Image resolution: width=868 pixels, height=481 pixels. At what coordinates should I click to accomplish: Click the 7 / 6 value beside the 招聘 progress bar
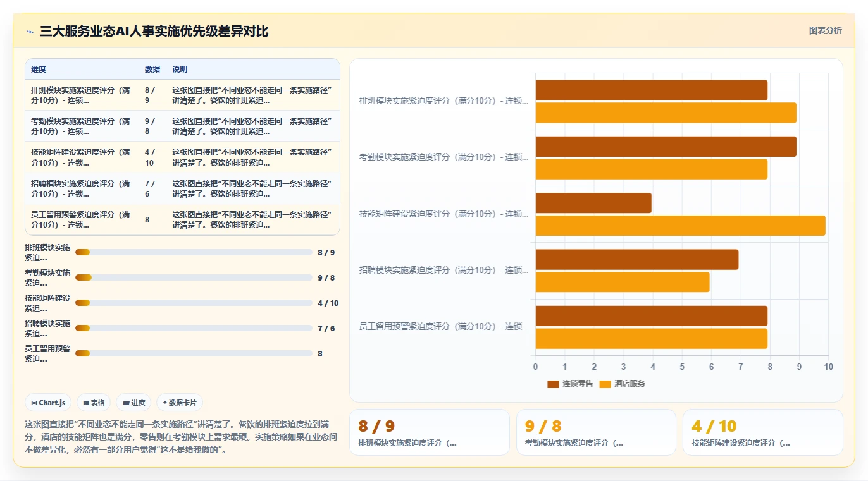[326, 328]
